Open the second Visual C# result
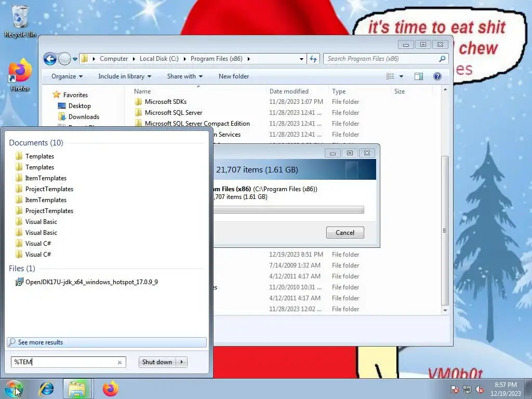The image size is (532, 399). (38, 254)
